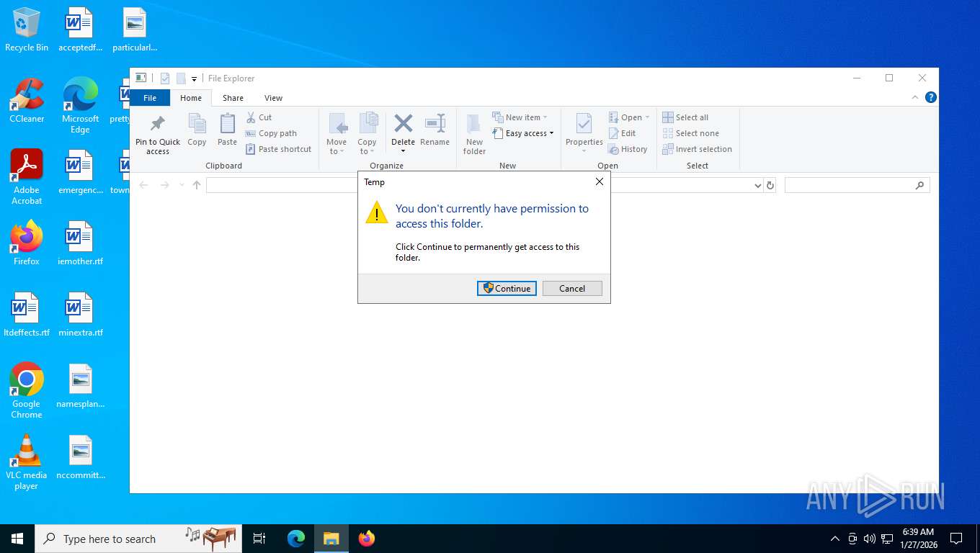Click Select none in ribbon
The height and width of the screenshot is (553, 980).
coord(690,133)
